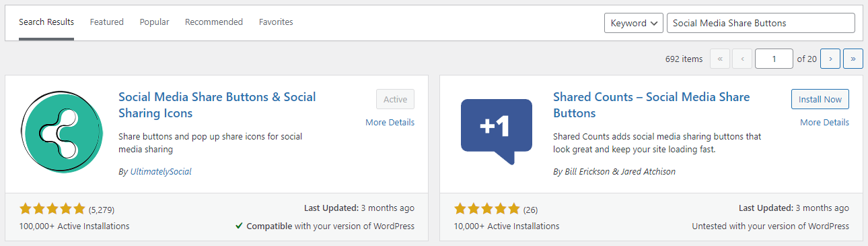The height and width of the screenshot is (246, 868).
Task: Click the star rating of UltimatelySocial plugin
Action: (x=52, y=209)
